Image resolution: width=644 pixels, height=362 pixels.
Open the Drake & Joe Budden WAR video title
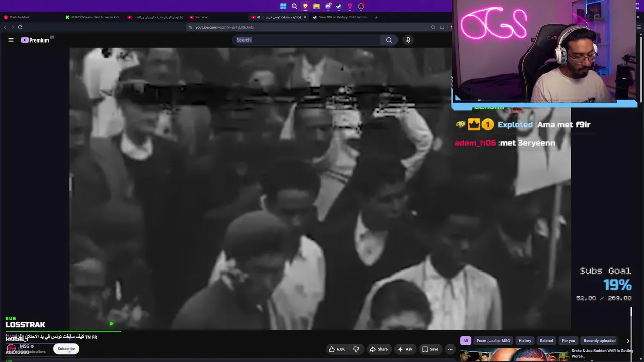click(x=602, y=353)
